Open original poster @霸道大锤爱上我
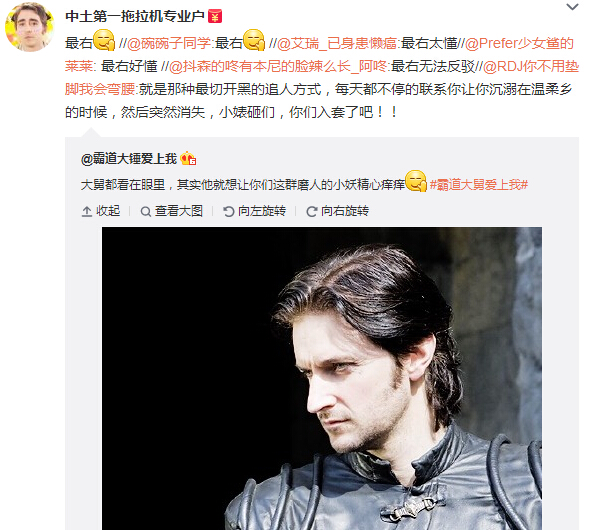590x530 pixels. pos(129,159)
